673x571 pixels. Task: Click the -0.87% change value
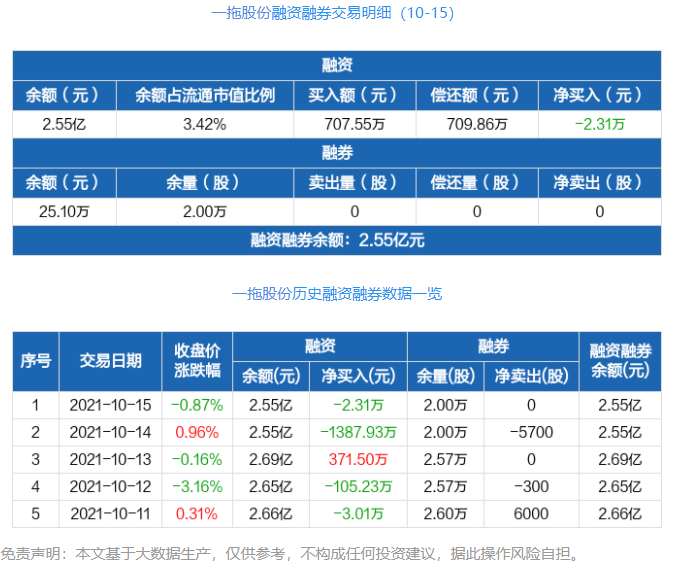click(197, 405)
